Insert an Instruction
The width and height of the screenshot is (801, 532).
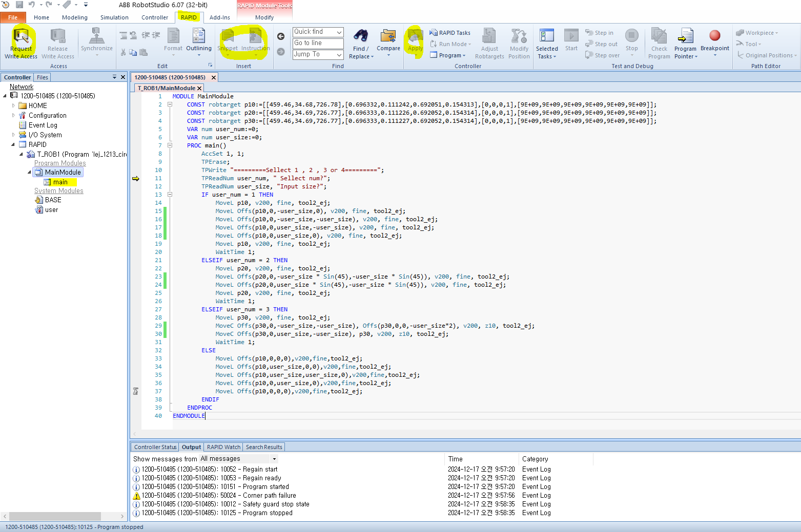click(255, 36)
